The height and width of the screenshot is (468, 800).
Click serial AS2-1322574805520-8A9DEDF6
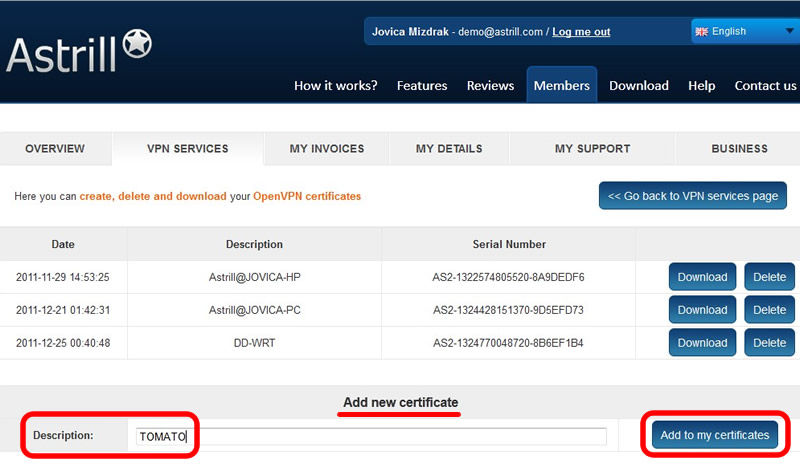click(508, 277)
